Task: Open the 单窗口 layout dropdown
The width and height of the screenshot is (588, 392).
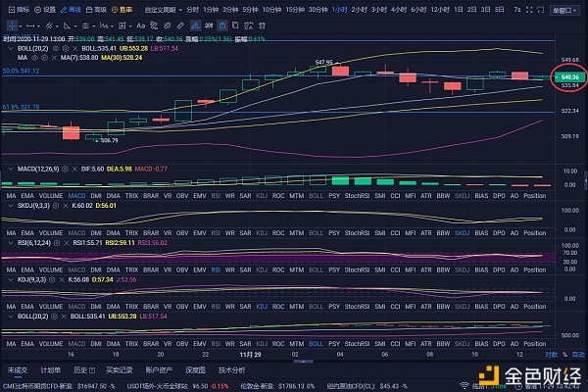Action: (x=563, y=9)
